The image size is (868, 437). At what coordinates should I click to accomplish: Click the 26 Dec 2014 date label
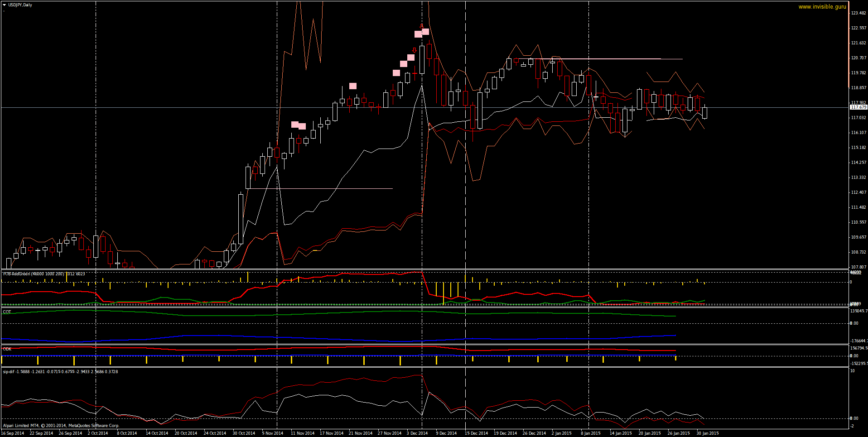coord(534,433)
